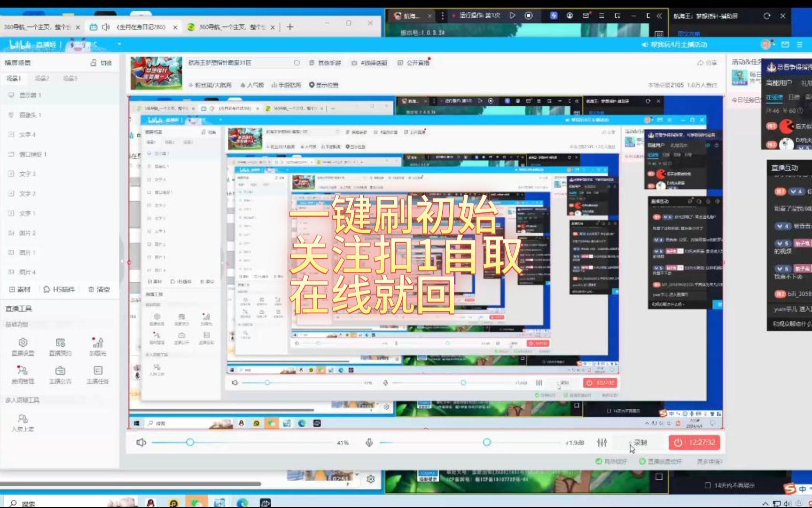Screen dimensions: 812x508
Task: Open 直播设置 gear tool in 直播工具
Action: tap(23, 347)
